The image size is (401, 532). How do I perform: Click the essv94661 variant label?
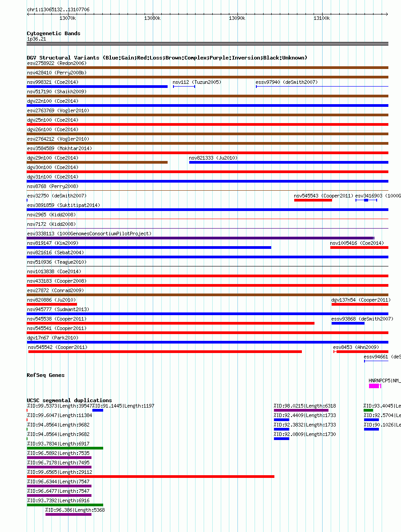click(x=383, y=358)
